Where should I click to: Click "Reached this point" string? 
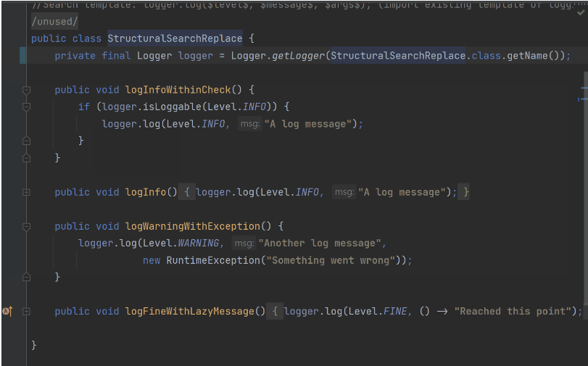tap(513, 312)
